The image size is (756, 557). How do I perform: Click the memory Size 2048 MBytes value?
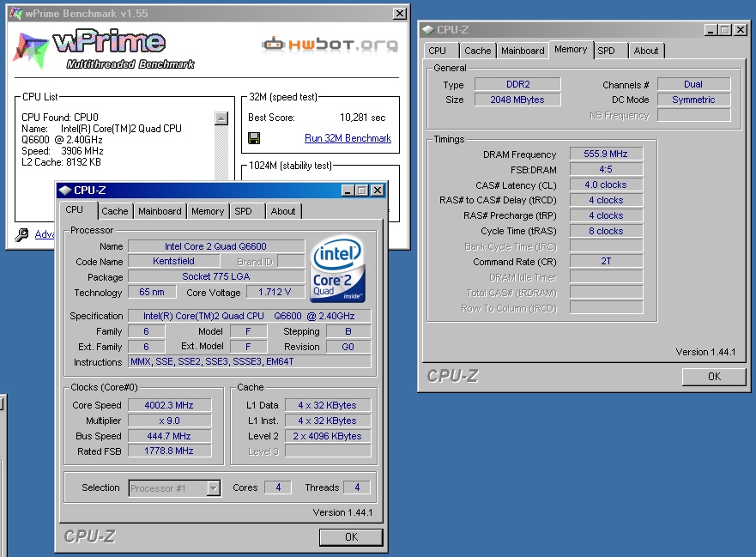click(x=517, y=100)
